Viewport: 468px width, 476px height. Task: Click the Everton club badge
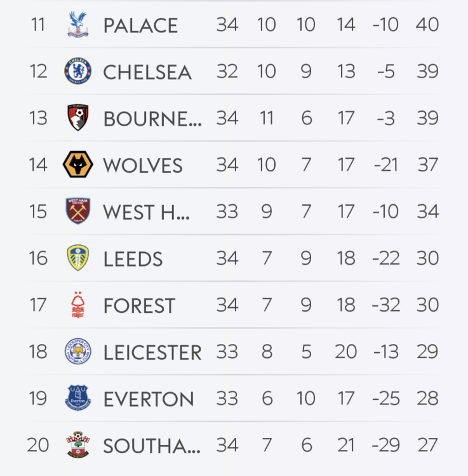77,399
